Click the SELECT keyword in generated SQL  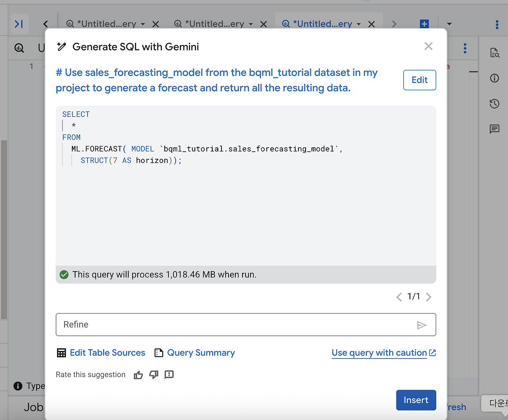click(x=76, y=114)
